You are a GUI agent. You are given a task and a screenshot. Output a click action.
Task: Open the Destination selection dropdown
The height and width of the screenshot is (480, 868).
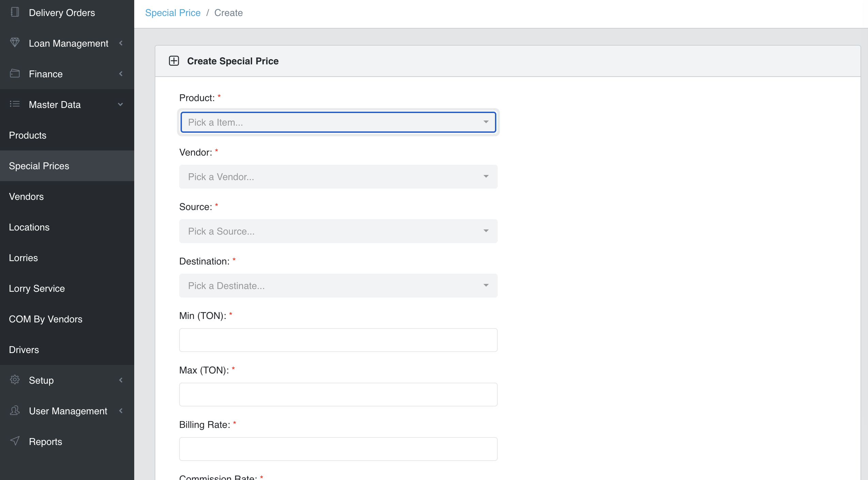[338, 286]
